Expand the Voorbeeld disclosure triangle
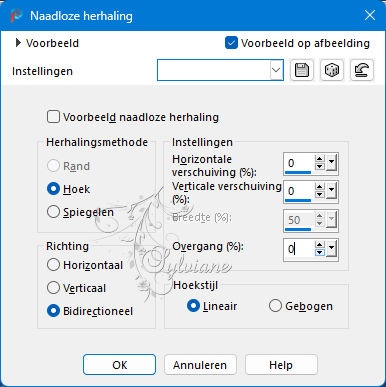This screenshot has width=386, height=387. [x=18, y=43]
